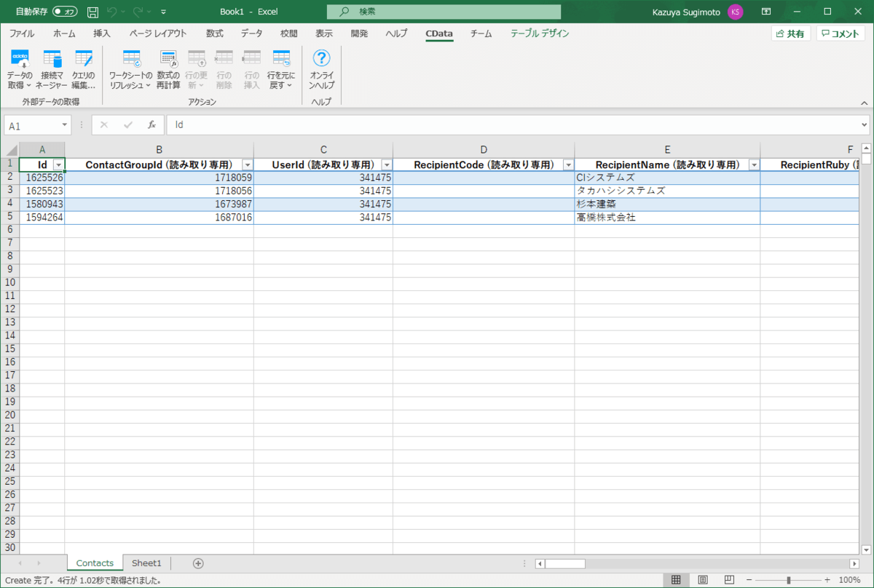Add a new sheet with plus icon
This screenshot has height=588, width=874.
pos(198,563)
